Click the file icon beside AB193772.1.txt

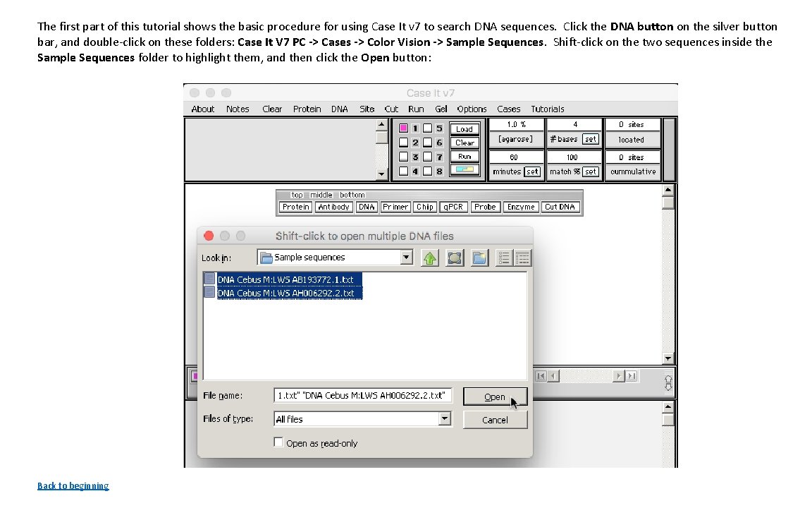point(209,278)
